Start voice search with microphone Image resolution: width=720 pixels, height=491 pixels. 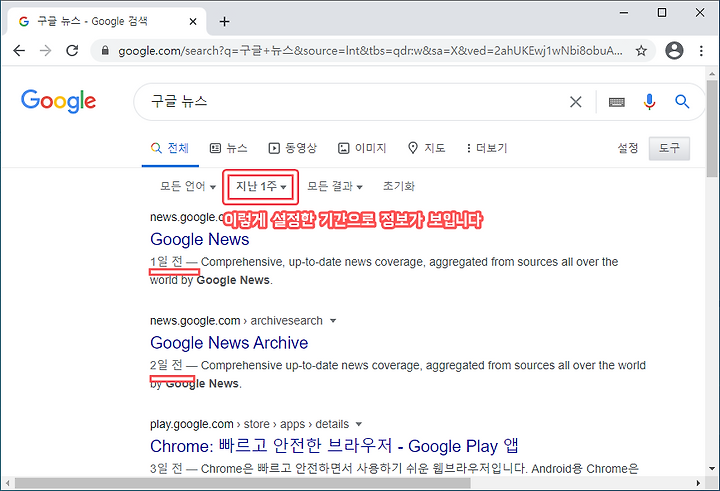tap(649, 102)
